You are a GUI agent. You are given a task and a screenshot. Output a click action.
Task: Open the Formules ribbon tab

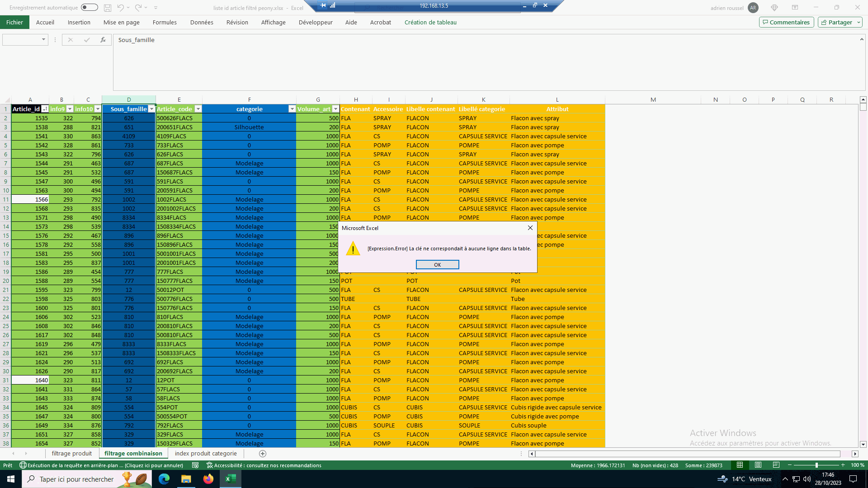165,22
